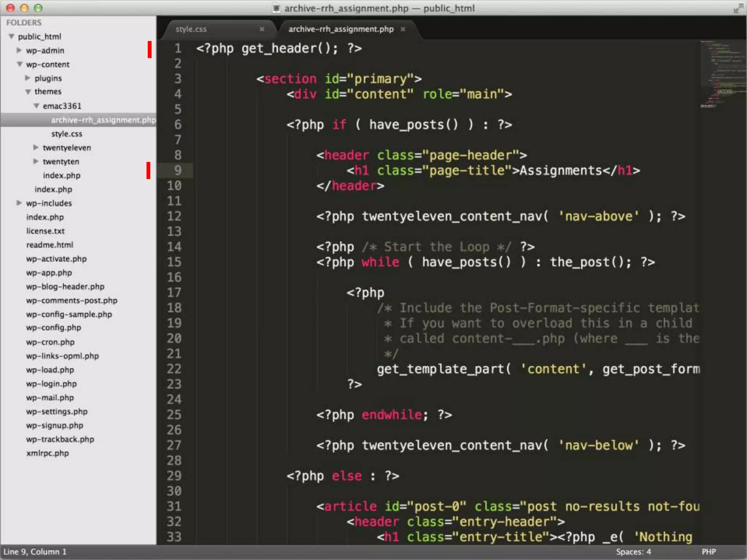Expand the wp-admin folder arrow
Image resolution: width=747 pixels, height=560 pixels.
[x=19, y=50]
